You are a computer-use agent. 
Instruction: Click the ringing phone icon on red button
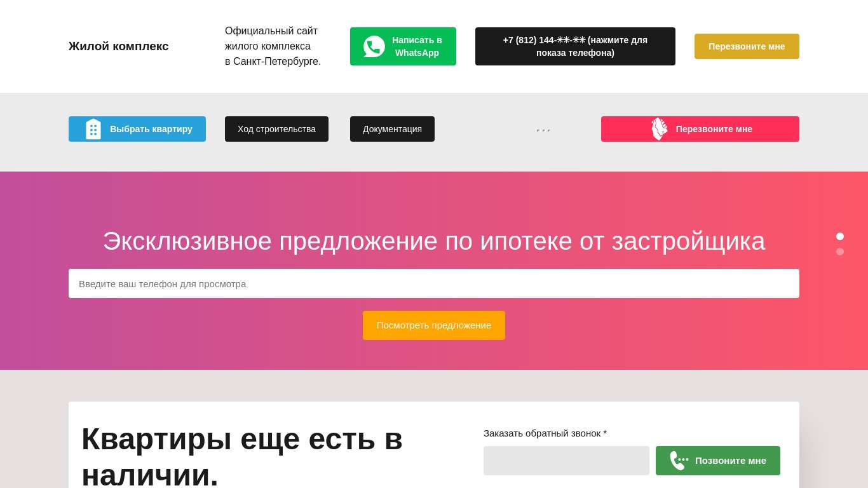pos(660,129)
